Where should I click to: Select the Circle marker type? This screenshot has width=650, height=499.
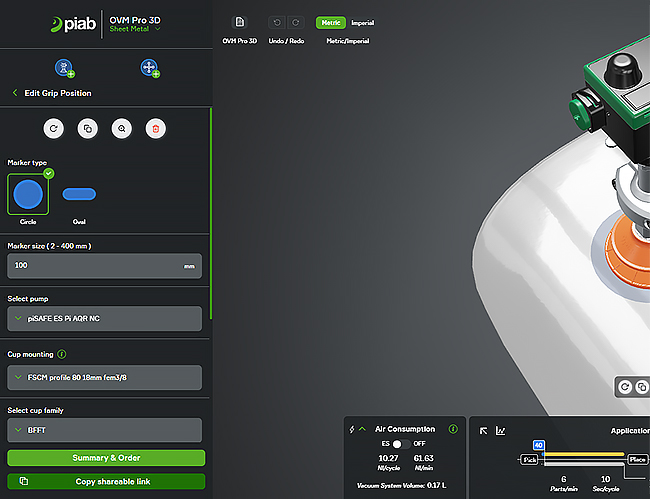coord(28,194)
